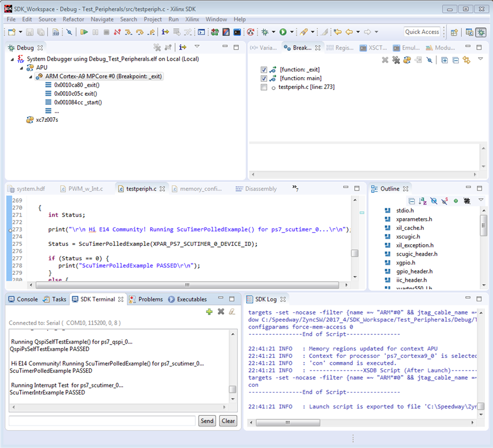The image size is (493, 448).
Task: Click the Step Into toolbar icon
Action: [x=128, y=32]
